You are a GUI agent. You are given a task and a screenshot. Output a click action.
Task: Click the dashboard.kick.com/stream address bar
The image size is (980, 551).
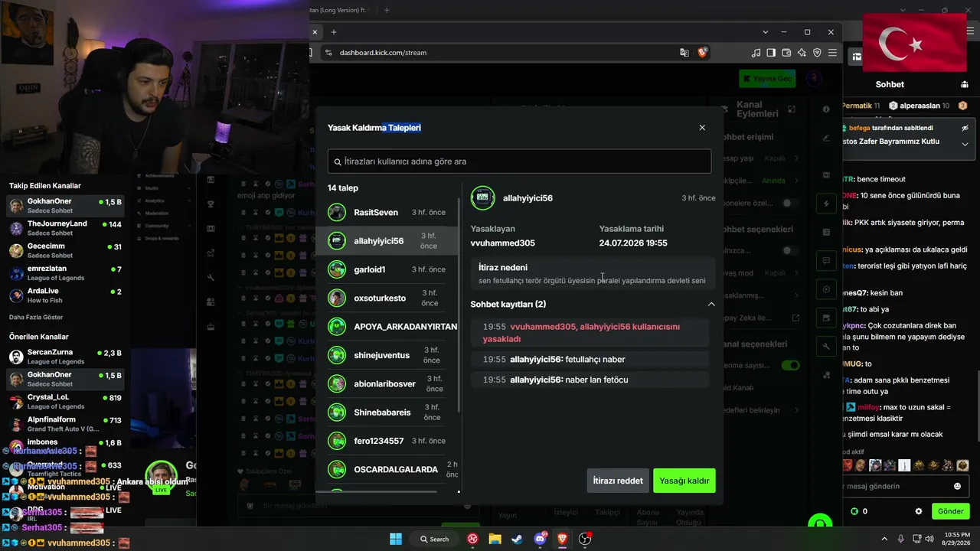pyautogui.click(x=505, y=53)
